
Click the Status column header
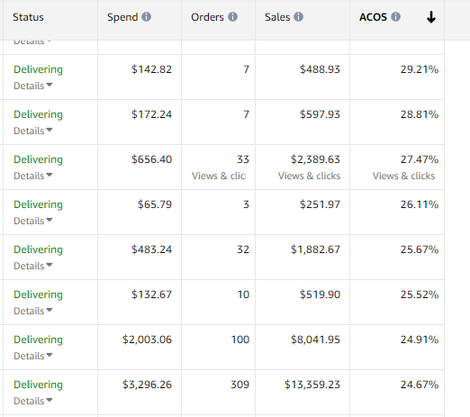point(28,17)
